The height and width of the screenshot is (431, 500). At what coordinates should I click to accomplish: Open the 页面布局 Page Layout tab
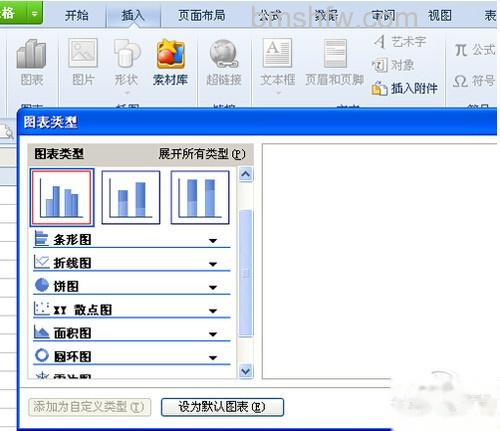coord(201,15)
